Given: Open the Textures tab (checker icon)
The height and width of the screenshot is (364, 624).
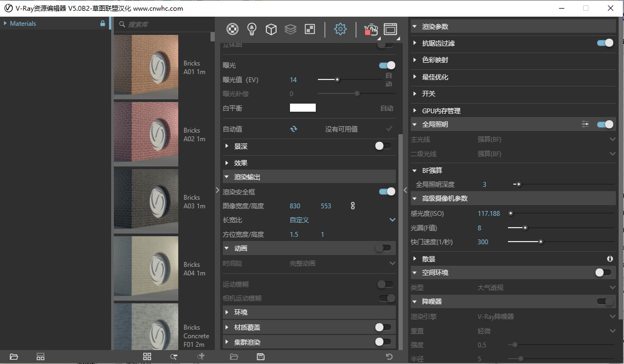Looking at the screenshot, I should (310, 29).
